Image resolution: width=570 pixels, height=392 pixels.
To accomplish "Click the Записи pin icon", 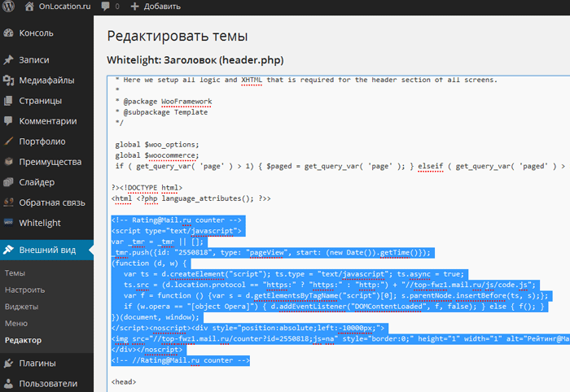I will (8, 60).
